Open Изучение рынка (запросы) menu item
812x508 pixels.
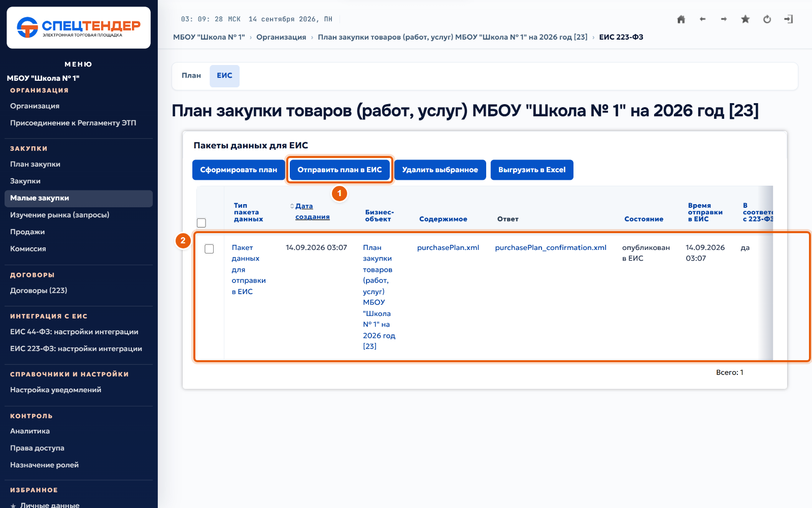tap(79, 215)
